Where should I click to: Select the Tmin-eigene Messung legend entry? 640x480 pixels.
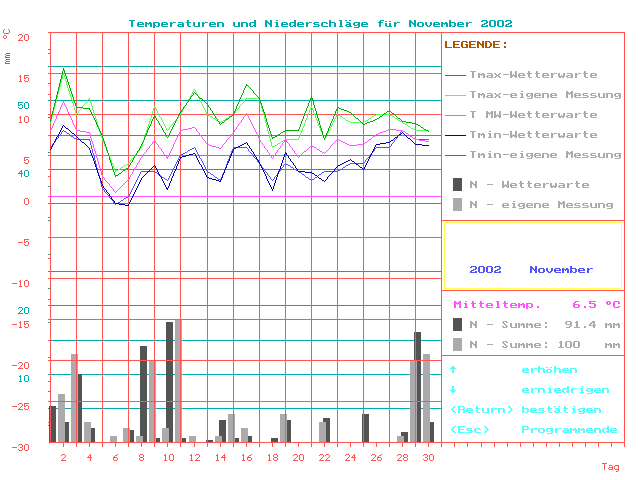545,155
